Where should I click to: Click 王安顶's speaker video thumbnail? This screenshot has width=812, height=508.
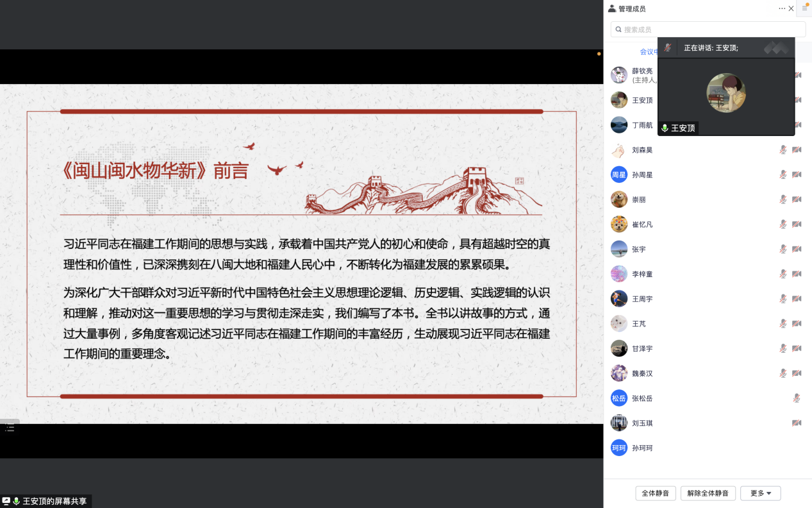[726, 93]
